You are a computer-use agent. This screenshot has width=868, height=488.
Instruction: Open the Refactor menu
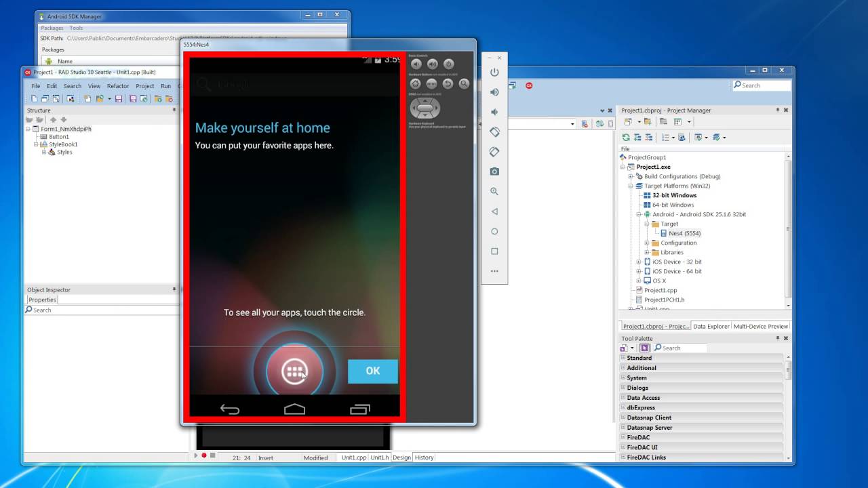point(118,86)
